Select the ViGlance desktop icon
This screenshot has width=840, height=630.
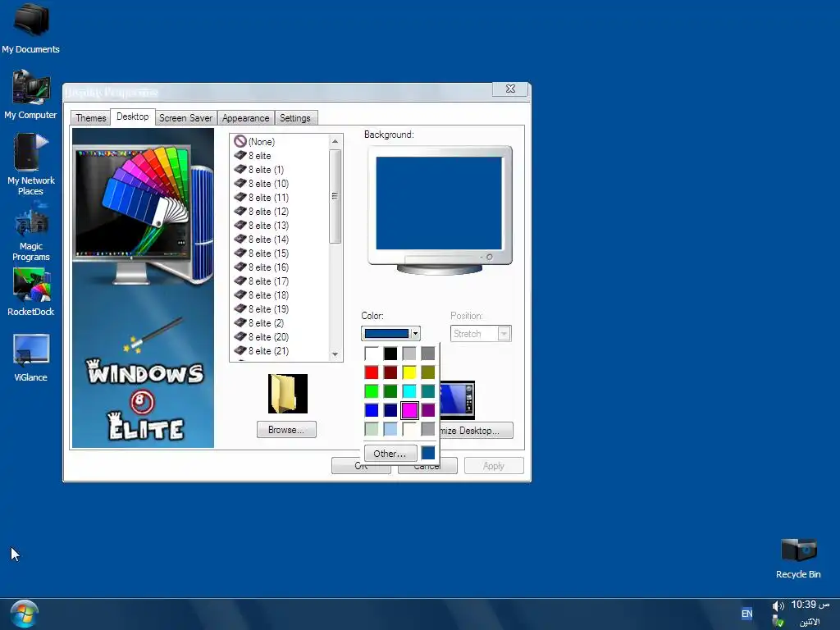(31, 358)
